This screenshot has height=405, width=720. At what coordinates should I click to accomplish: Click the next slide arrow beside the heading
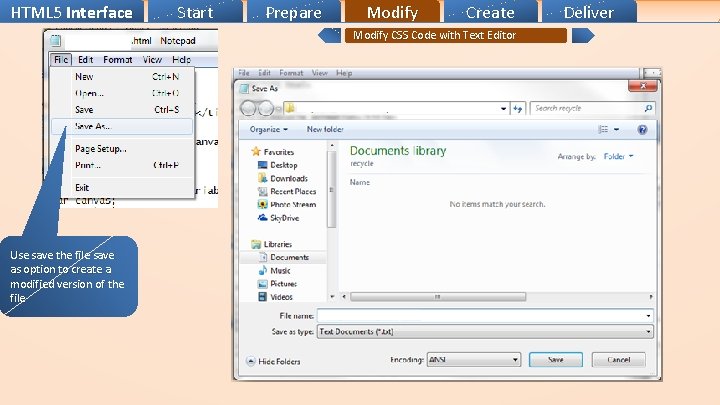pyautogui.click(x=583, y=35)
